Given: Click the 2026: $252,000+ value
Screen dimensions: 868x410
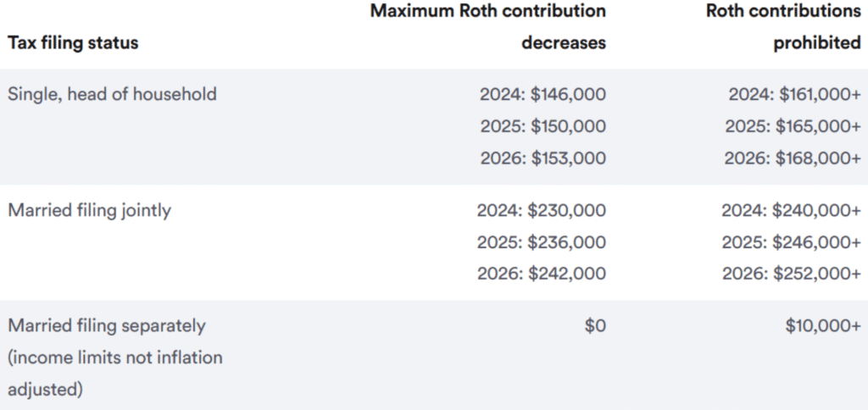Looking at the screenshot, I should pyautogui.click(x=791, y=274).
